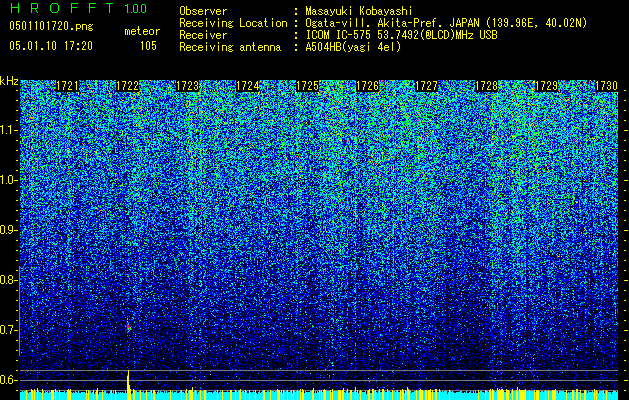Select the file name 0501101720.png
The height and width of the screenshot is (400, 629).
coord(51,26)
